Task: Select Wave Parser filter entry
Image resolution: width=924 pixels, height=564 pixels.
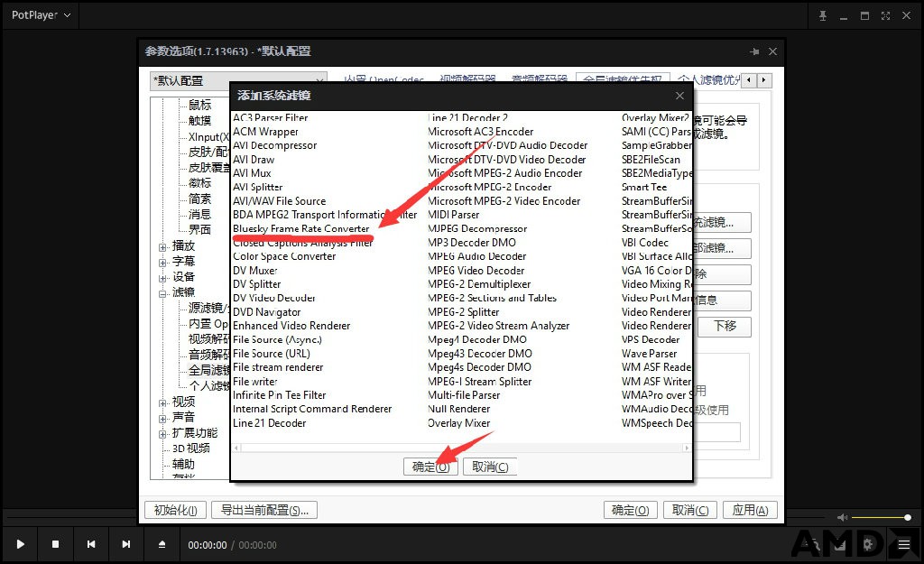Action: pos(649,354)
